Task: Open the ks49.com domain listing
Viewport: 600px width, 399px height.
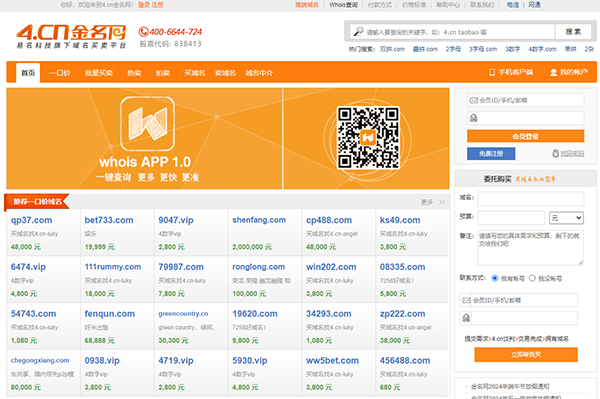Action: [400, 220]
